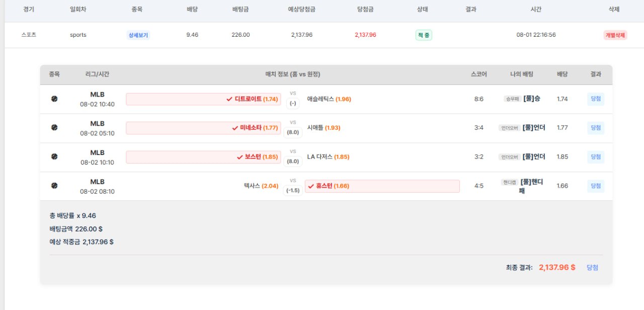
Task: Click the 배당 column header in the top table
Action: pyautogui.click(x=192, y=10)
